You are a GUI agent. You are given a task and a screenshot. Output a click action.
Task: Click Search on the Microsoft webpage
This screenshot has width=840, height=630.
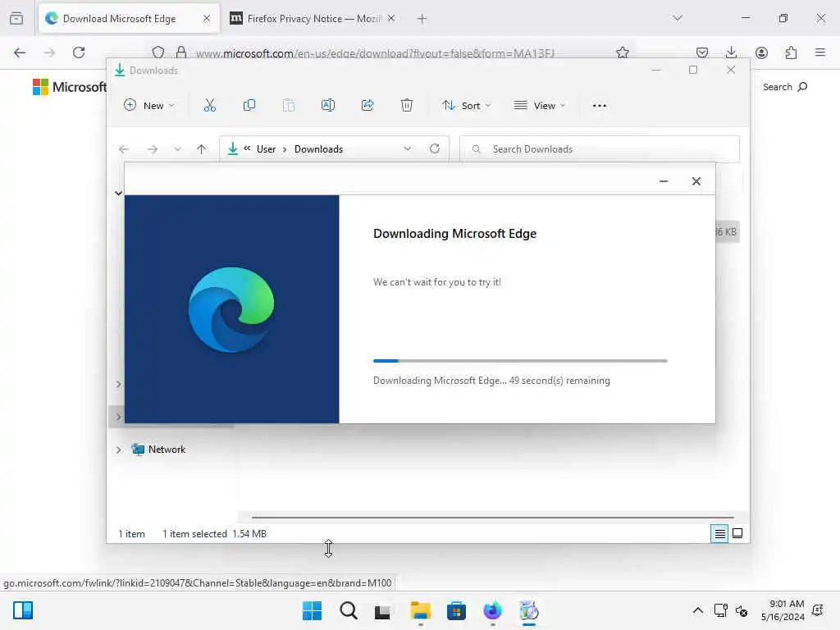click(785, 87)
